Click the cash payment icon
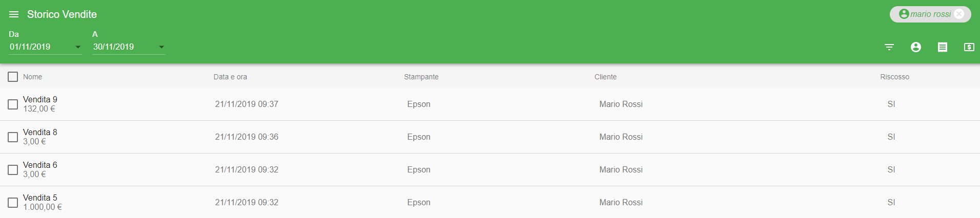Screen dimensions: 980x218 pos(969,47)
